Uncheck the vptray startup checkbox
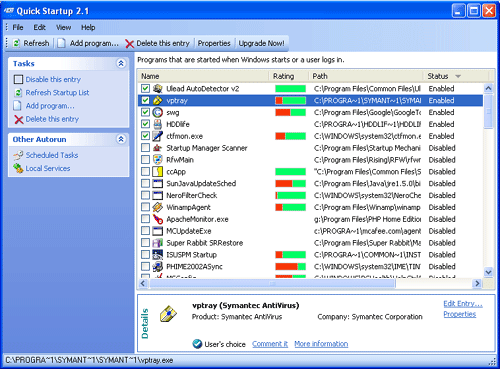 145,100
